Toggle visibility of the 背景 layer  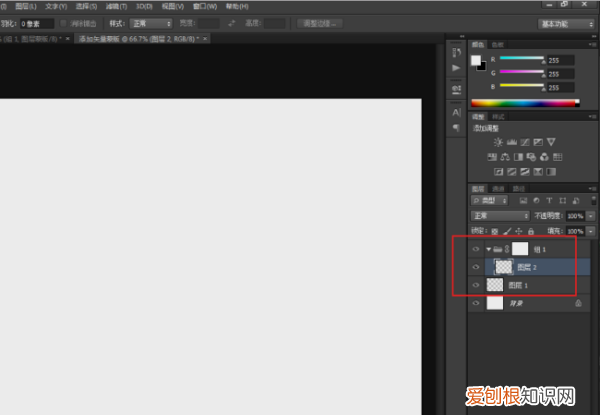pos(476,303)
